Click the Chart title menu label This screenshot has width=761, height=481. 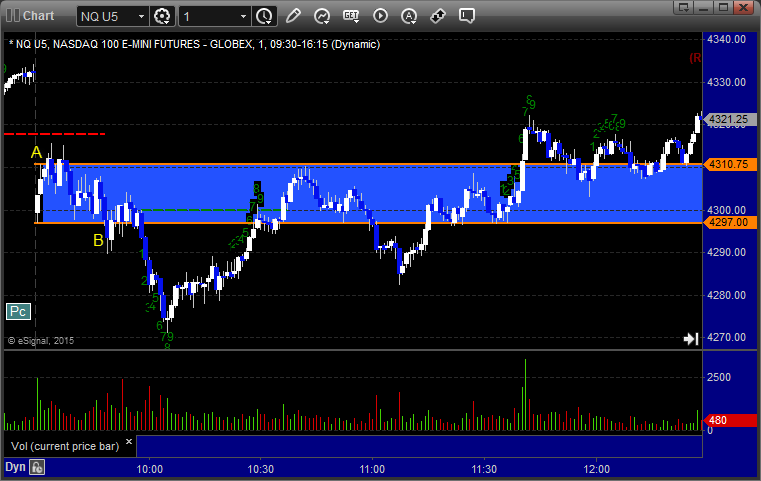coord(38,16)
